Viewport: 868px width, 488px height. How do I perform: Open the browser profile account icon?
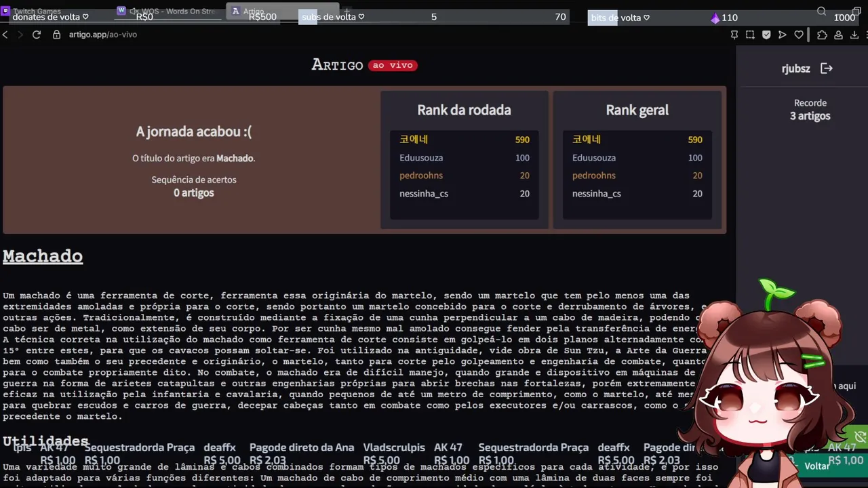(839, 35)
